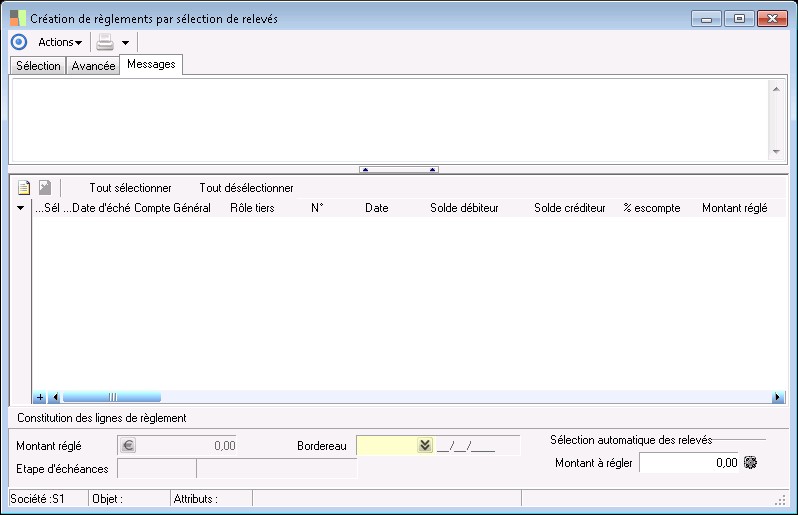Switch to the Sélection tab
The width and height of the screenshot is (798, 515).
[38, 66]
